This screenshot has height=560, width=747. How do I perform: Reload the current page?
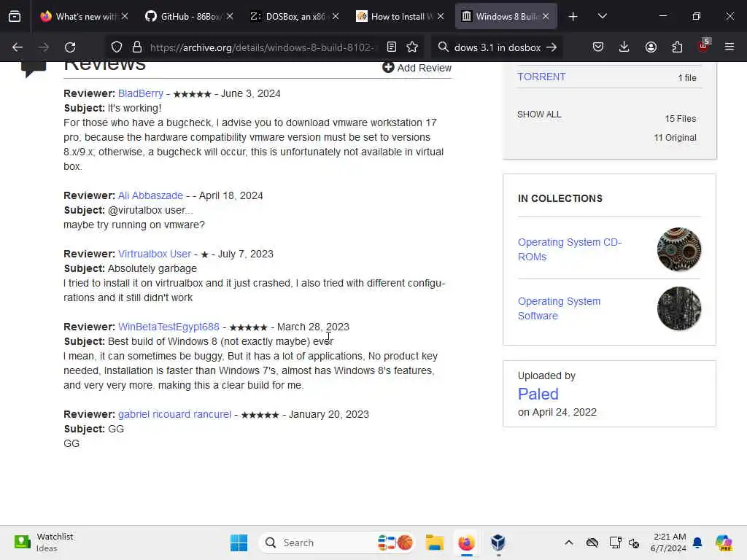tap(70, 47)
